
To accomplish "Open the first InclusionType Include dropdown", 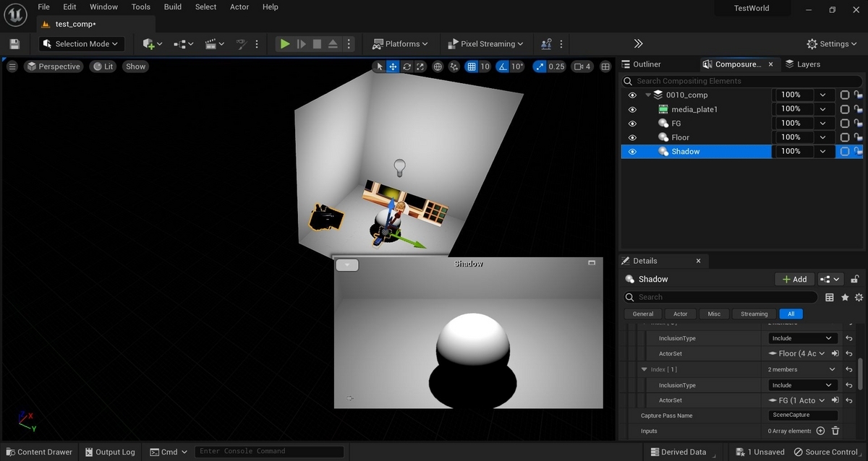I will 802,338.
